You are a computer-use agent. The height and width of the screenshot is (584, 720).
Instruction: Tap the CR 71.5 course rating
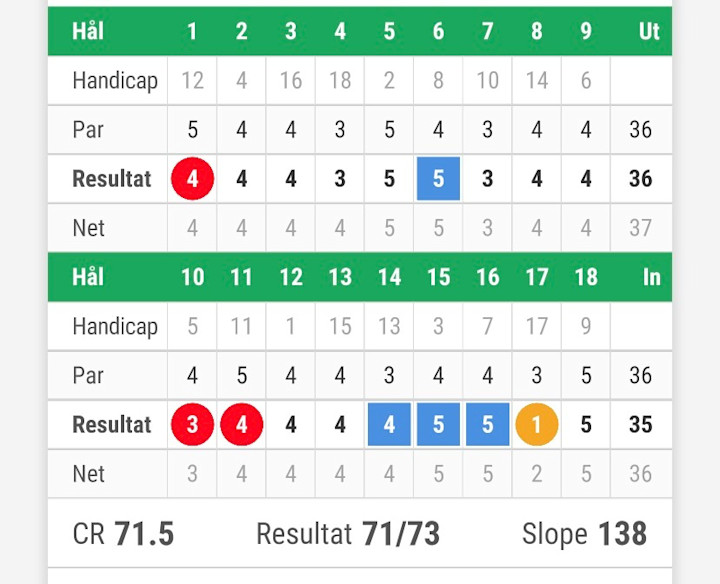pyautogui.click(x=123, y=533)
